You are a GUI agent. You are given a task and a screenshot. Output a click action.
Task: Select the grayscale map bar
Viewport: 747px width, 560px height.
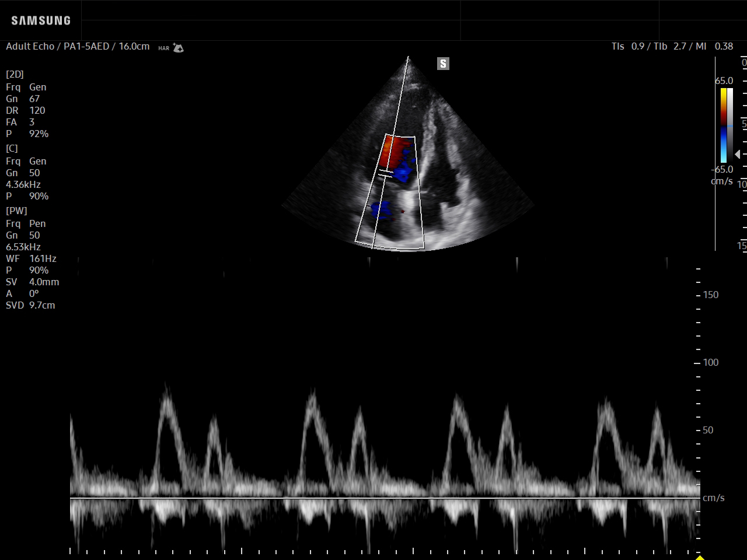pos(730,125)
